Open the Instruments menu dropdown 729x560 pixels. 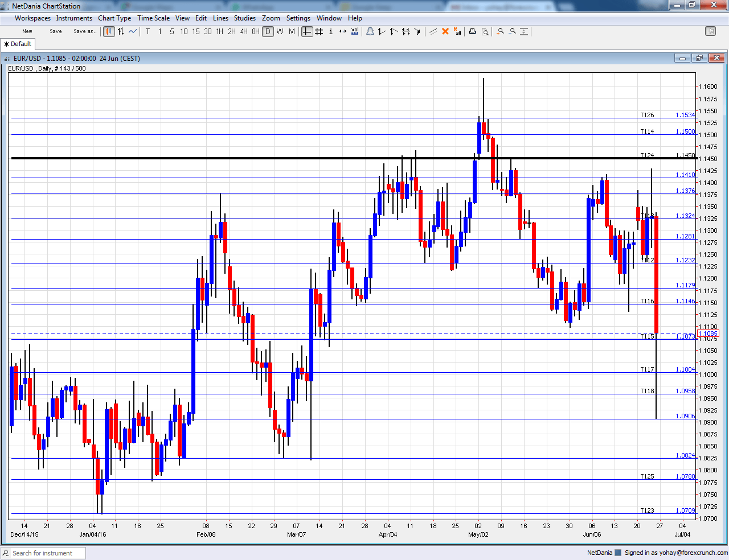74,18
